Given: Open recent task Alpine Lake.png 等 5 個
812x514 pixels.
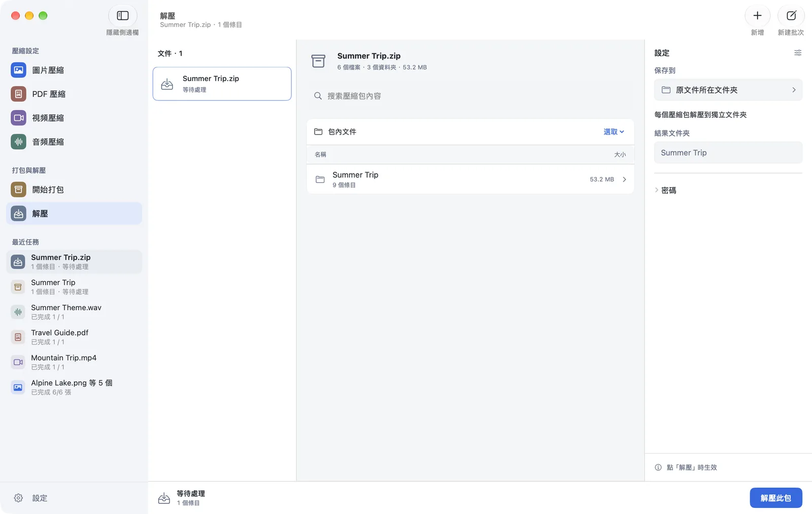Looking at the screenshot, I should point(74,388).
